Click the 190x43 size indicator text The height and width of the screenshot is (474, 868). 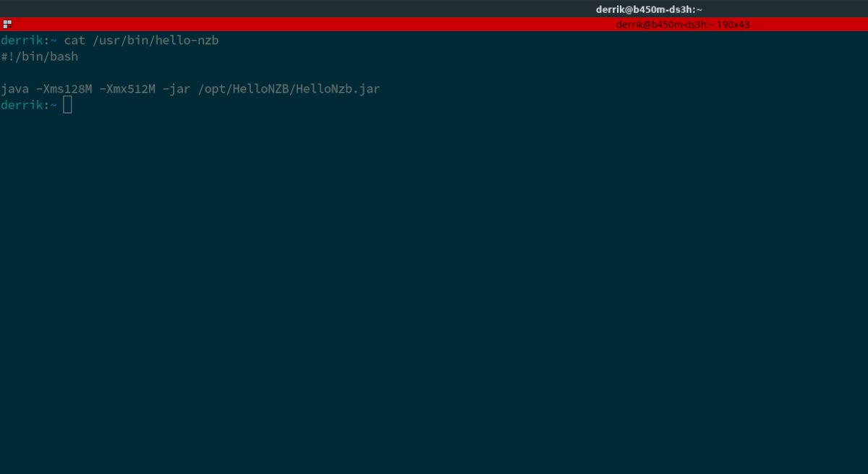pyautogui.click(x=733, y=24)
